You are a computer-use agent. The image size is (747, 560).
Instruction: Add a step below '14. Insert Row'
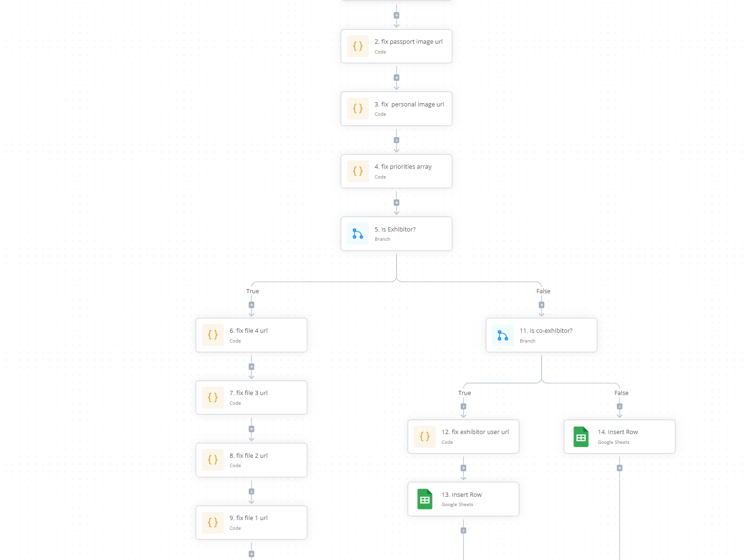pyautogui.click(x=619, y=468)
